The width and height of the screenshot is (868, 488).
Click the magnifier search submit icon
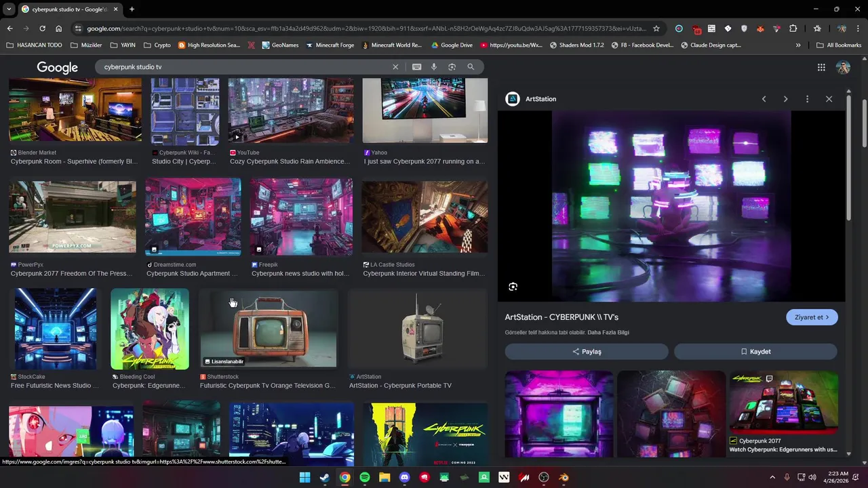(x=471, y=67)
